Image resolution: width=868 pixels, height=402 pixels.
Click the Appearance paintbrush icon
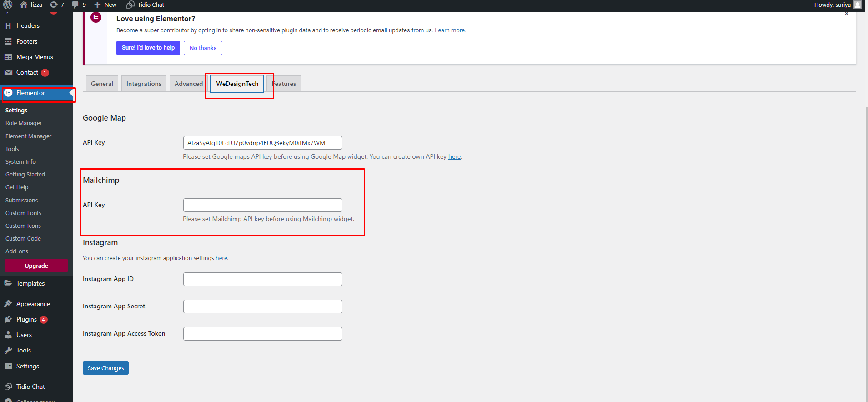[x=8, y=303]
